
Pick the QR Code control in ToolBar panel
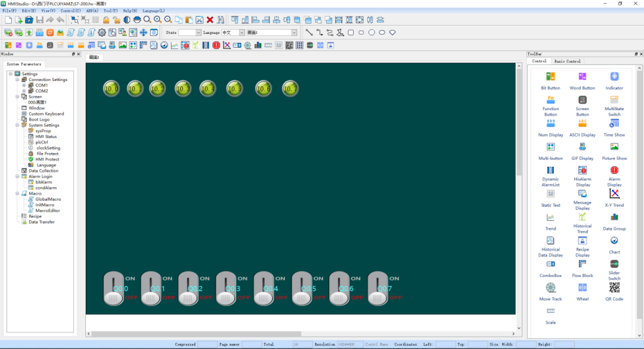click(614, 292)
